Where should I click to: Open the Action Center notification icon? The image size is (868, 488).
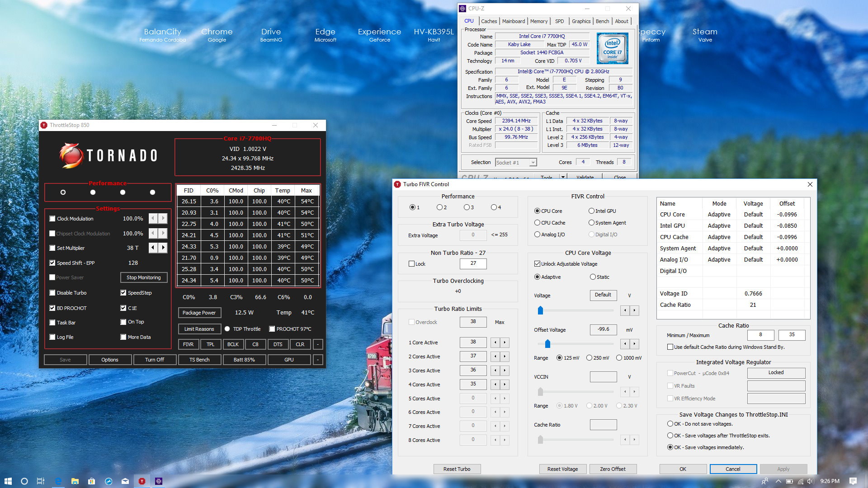[853, 481]
